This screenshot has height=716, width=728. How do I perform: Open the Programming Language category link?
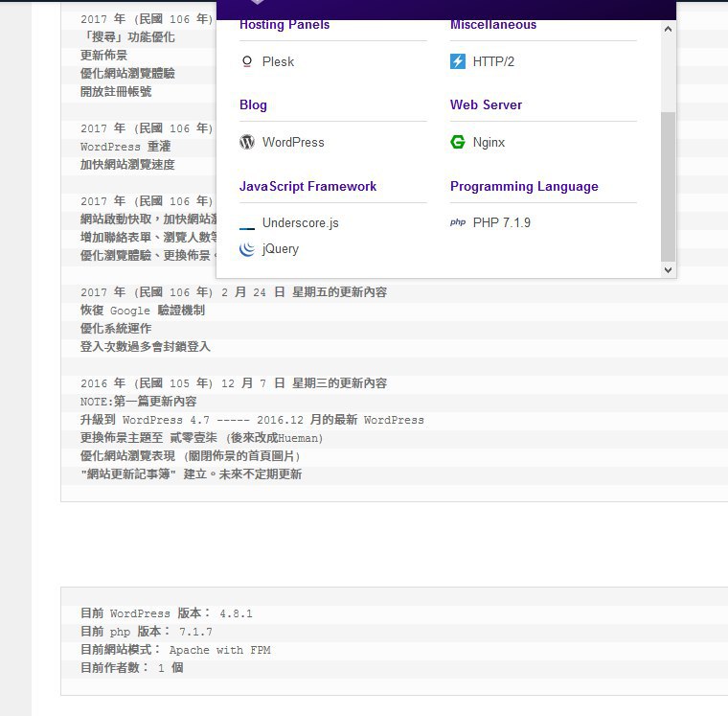(524, 187)
